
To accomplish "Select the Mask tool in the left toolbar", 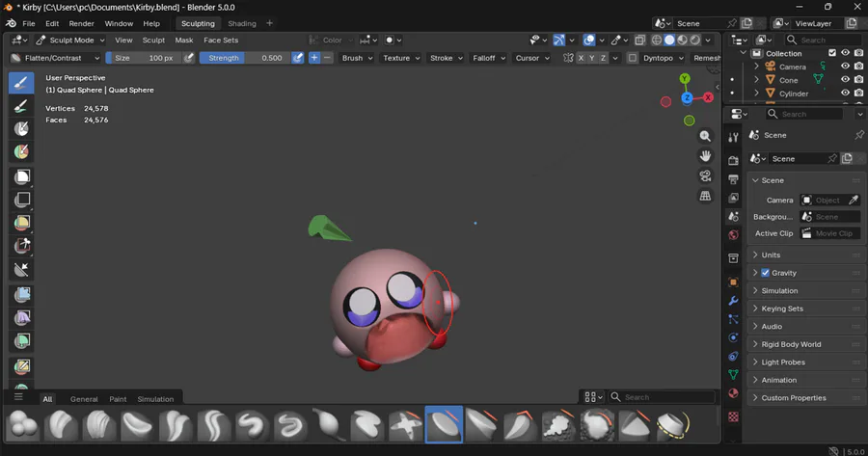I will (x=21, y=128).
